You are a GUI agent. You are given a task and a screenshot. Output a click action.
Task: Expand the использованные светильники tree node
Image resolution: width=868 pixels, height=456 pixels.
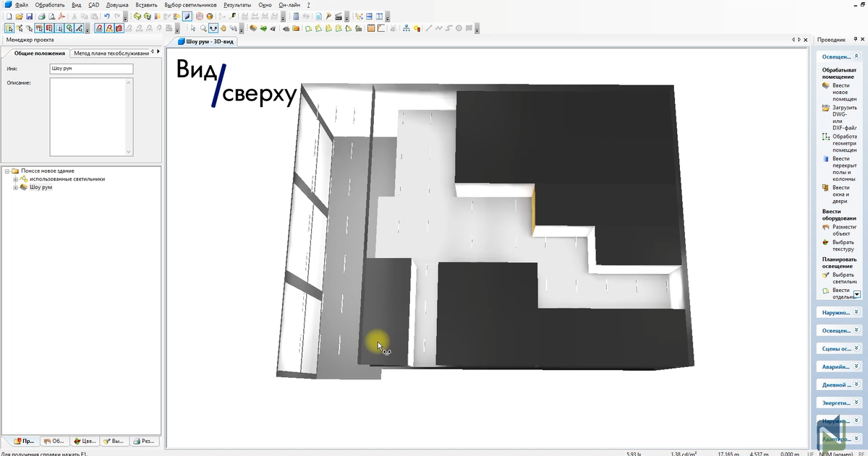click(15, 179)
